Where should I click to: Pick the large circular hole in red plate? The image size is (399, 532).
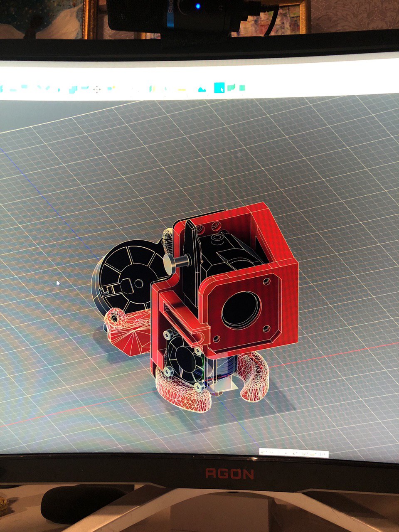click(241, 310)
